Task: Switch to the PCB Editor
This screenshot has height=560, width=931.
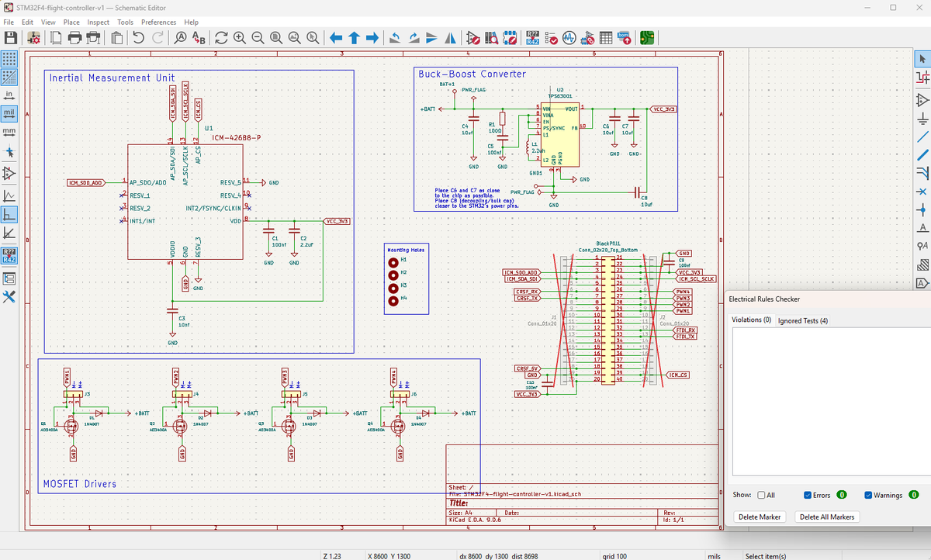Action: [x=647, y=37]
